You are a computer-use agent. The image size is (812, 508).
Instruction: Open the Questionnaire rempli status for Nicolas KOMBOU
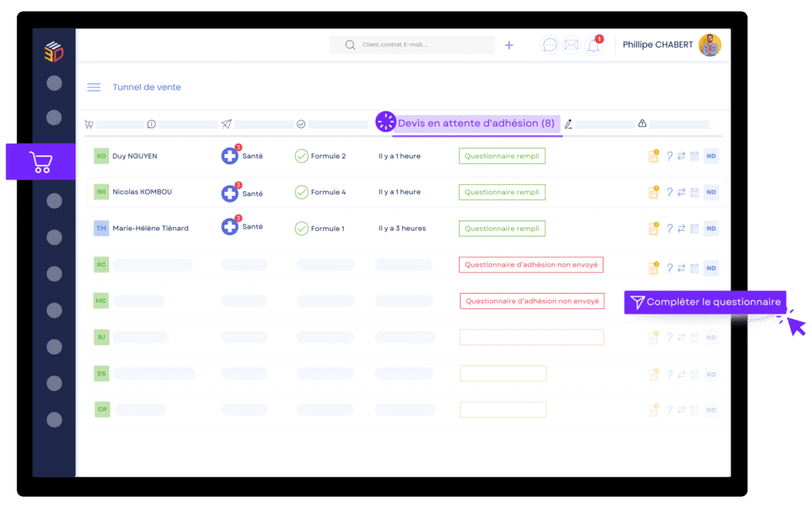(502, 192)
